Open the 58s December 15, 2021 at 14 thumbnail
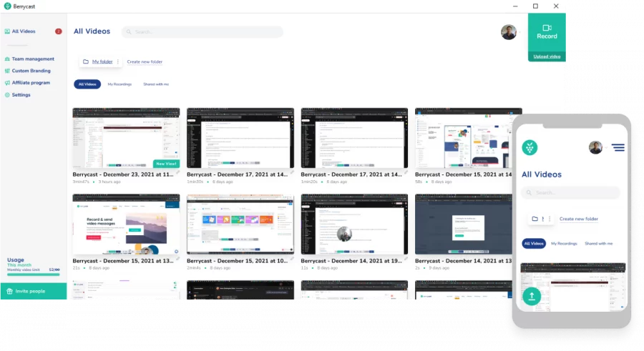The height and width of the screenshot is (351, 644). tap(464, 138)
